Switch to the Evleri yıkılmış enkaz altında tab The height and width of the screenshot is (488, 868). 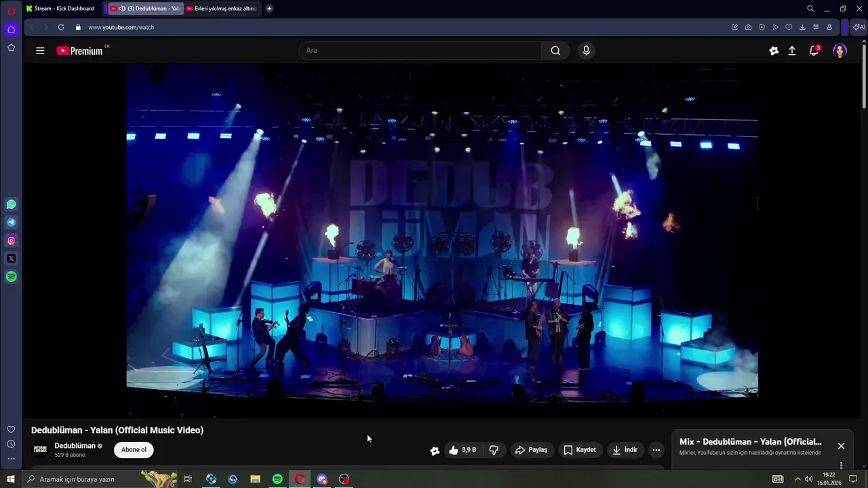coord(222,9)
